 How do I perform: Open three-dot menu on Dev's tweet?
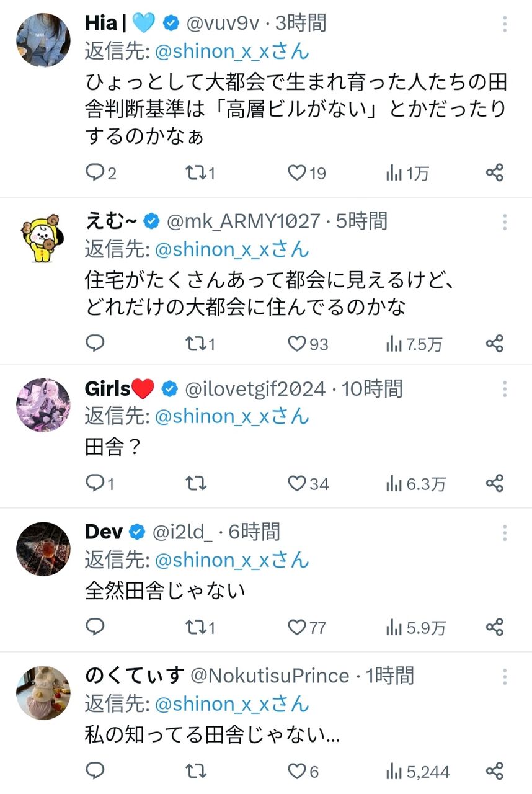click(x=505, y=533)
